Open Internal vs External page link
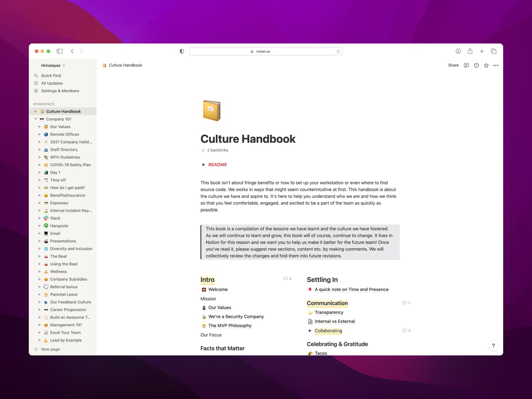Image resolution: width=532 pixels, height=399 pixels. tap(335, 321)
